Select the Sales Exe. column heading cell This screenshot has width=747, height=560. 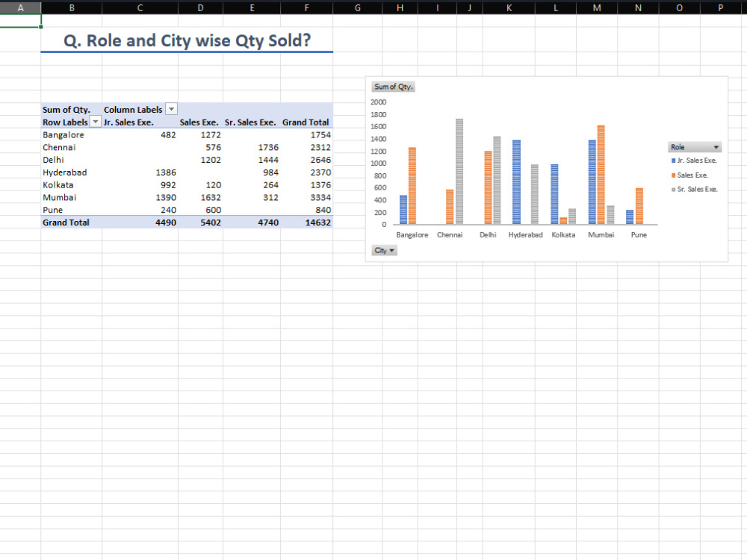tap(200, 122)
